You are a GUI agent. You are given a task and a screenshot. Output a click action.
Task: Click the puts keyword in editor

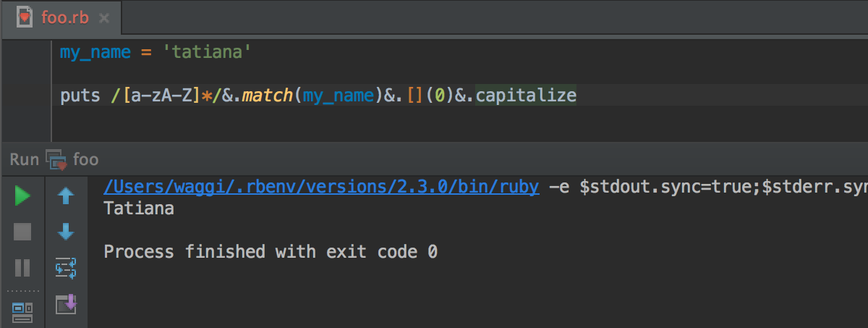tap(80, 96)
